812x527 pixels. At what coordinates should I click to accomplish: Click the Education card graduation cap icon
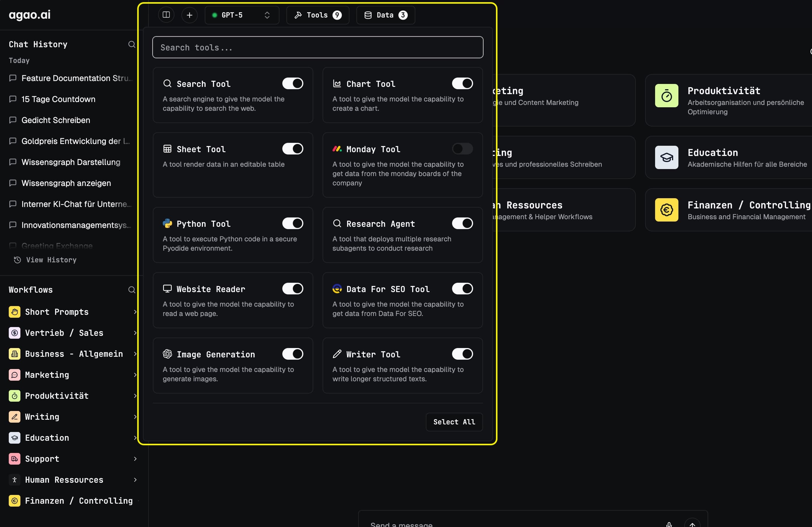[666, 157]
